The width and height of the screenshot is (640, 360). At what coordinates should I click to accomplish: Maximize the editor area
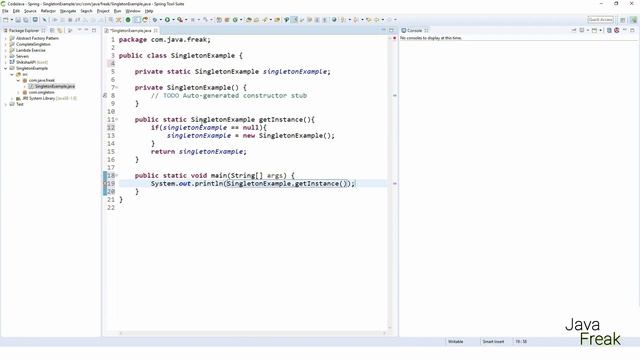click(x=391, y=30)
